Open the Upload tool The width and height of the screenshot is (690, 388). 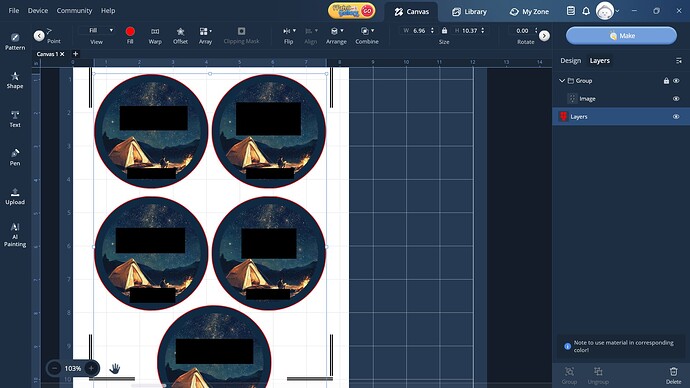pyautogui.click(x=15, y=196)
